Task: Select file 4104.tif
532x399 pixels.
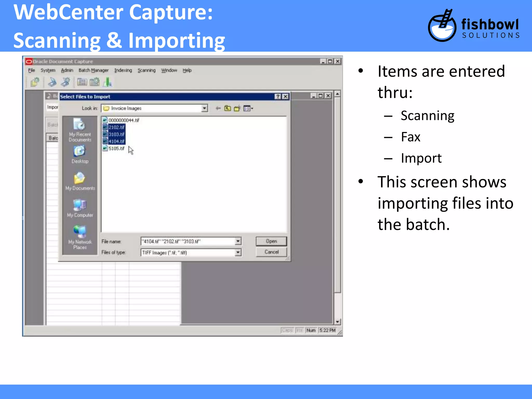Action: pos(114,141)
